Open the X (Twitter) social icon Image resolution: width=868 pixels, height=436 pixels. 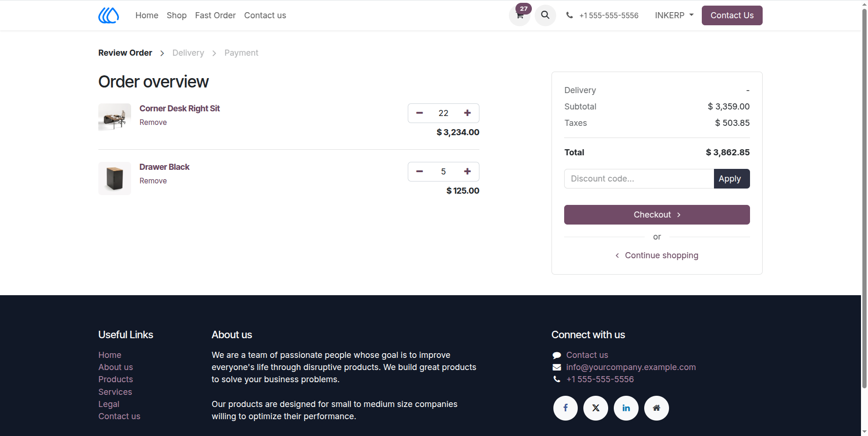point(596,408)
